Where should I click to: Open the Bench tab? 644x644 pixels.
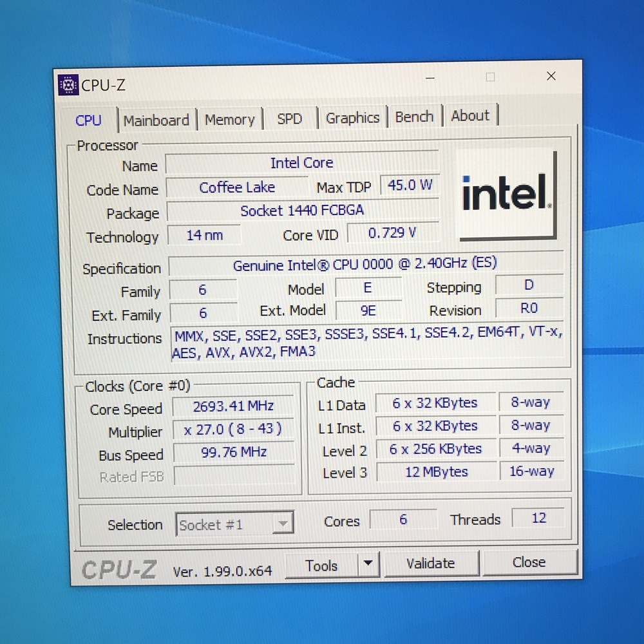coord(414,117)
